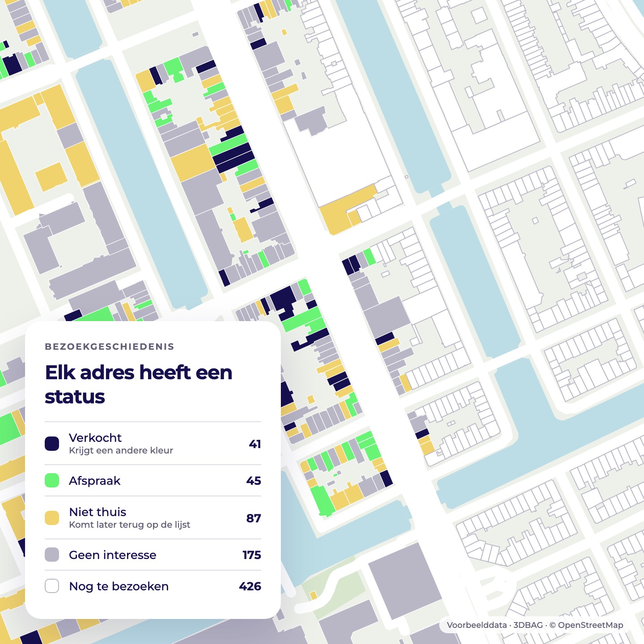
Task: Open the 3DBAG attribution link
Action: coord(528,625)
